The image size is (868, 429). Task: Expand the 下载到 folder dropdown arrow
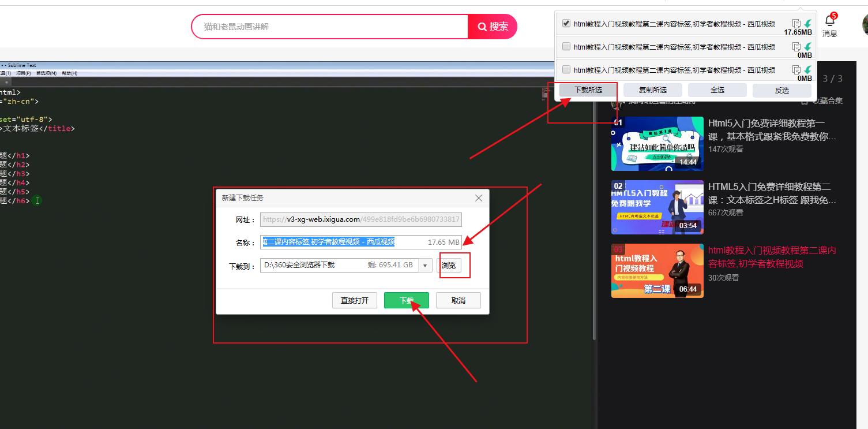pyautogui.click(x=426, y=266)
